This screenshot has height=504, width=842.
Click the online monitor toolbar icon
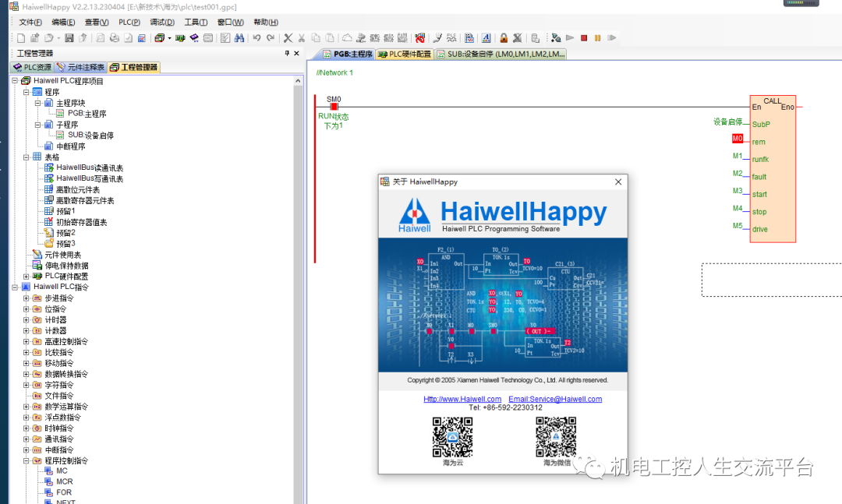(x=556, y=38)
